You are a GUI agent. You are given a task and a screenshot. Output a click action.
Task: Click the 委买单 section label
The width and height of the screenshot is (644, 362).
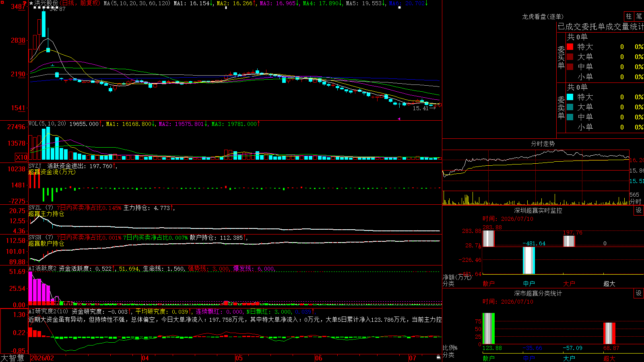(561, 57)
